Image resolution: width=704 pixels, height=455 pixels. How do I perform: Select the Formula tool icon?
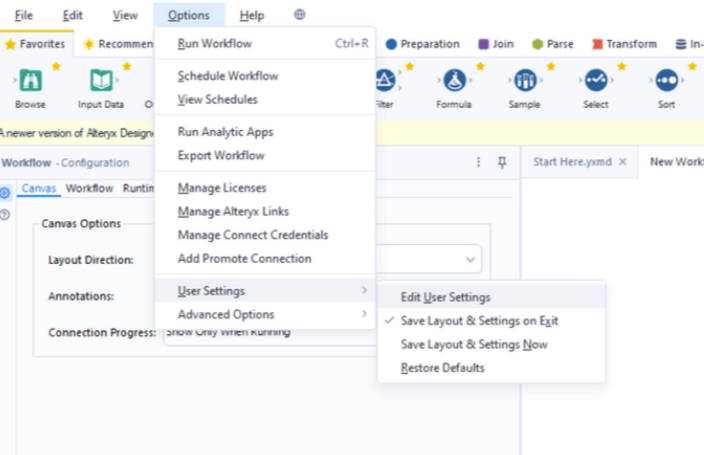454,81
